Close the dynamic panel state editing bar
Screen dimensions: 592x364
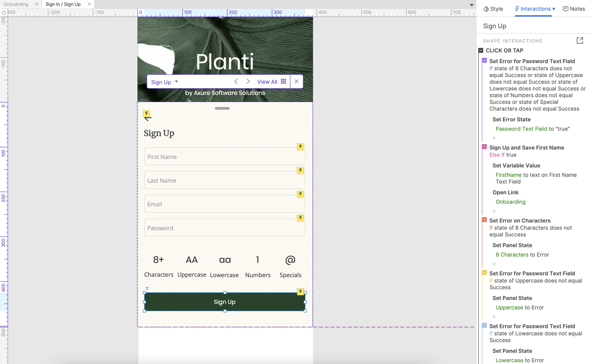tap(296, 81)
